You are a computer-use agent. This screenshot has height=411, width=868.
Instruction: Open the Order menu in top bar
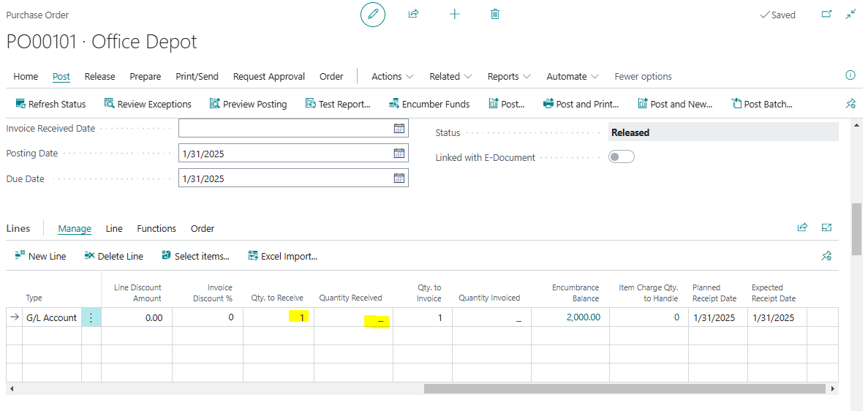tap(331, 77)
